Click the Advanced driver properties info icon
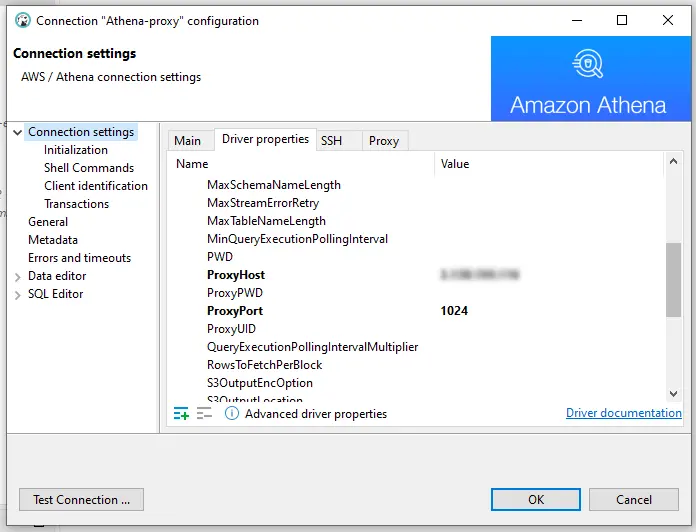Viewport: 696px width, 532px height. (x=231, y=414)
